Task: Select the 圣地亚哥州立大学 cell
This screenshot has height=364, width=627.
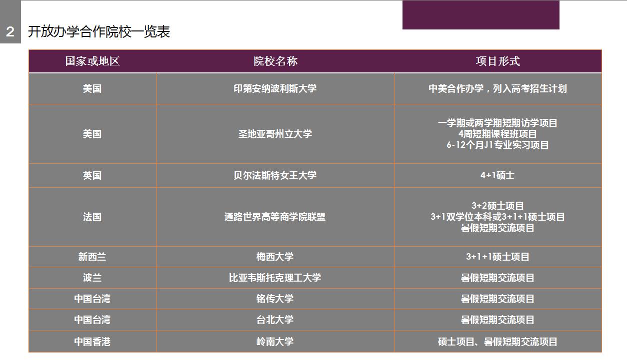Action: tap(275, 134)
